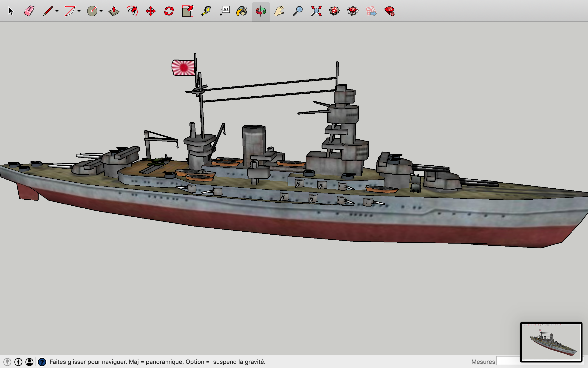Select the Circle shape tool
This screenshot has width=588, height=368.
click(92, 11)
